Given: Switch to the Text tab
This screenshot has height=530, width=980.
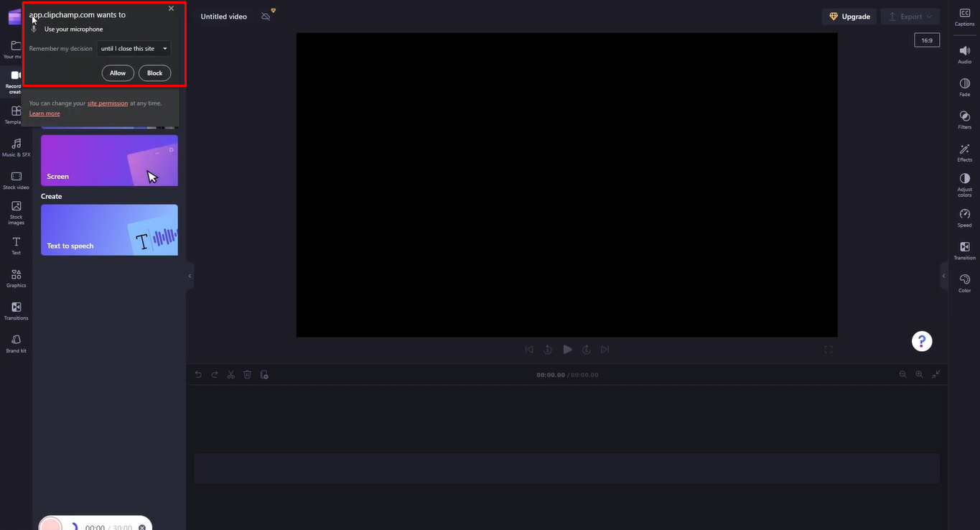Looking at the screenshot, I should pyautogui.click(x=15, y=246).
